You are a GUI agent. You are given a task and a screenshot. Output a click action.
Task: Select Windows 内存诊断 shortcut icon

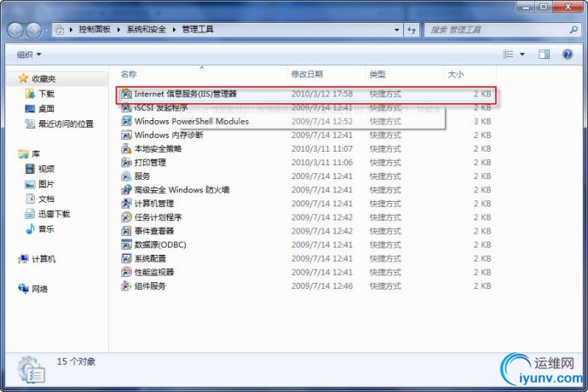126,135
